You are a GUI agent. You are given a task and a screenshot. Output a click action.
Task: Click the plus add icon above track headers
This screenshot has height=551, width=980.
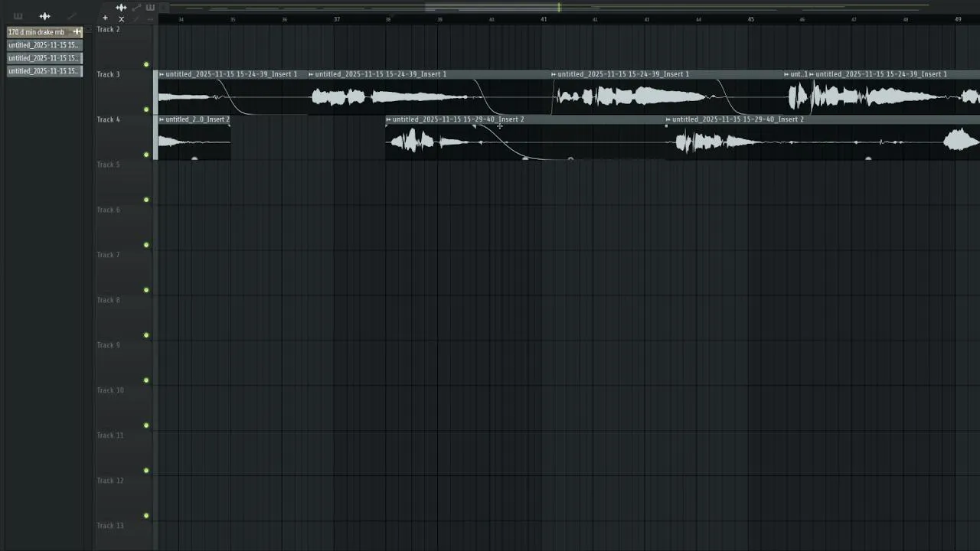[x=106, y=18]
